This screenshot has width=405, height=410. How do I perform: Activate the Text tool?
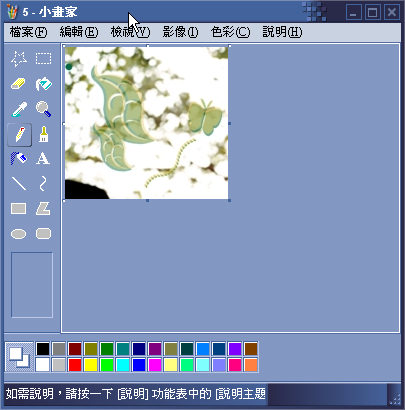coord(43,159)
